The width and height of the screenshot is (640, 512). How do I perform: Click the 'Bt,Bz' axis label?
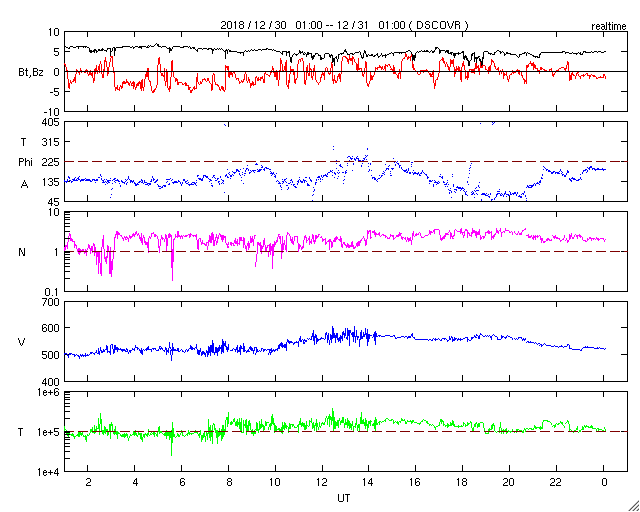click(x=31, y=73)
